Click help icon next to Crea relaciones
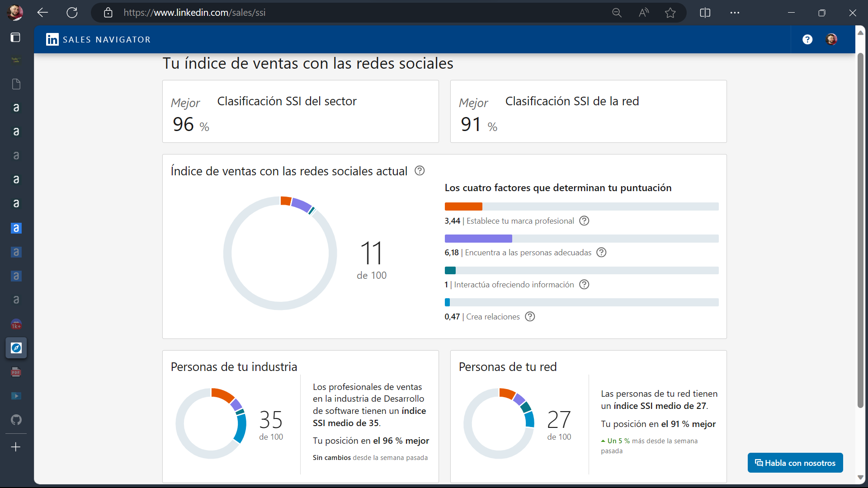868x488 pixels. point(530,317)
